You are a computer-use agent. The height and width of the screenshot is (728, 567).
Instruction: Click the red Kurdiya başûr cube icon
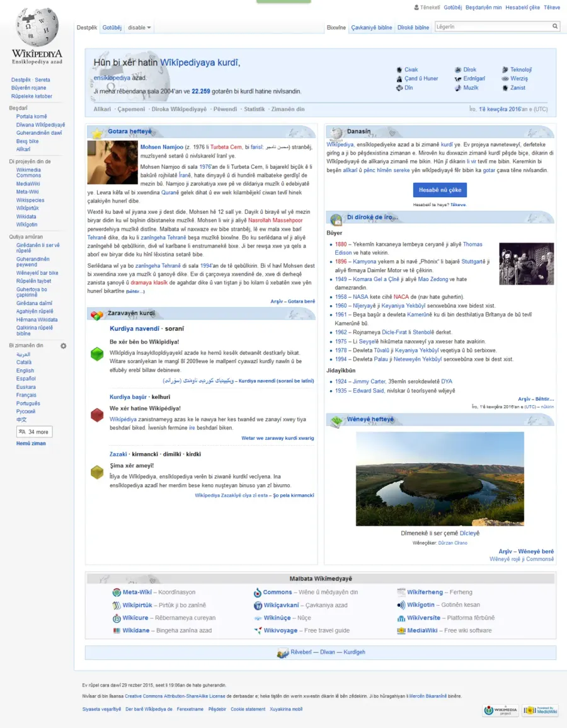(x=97, y=415)
